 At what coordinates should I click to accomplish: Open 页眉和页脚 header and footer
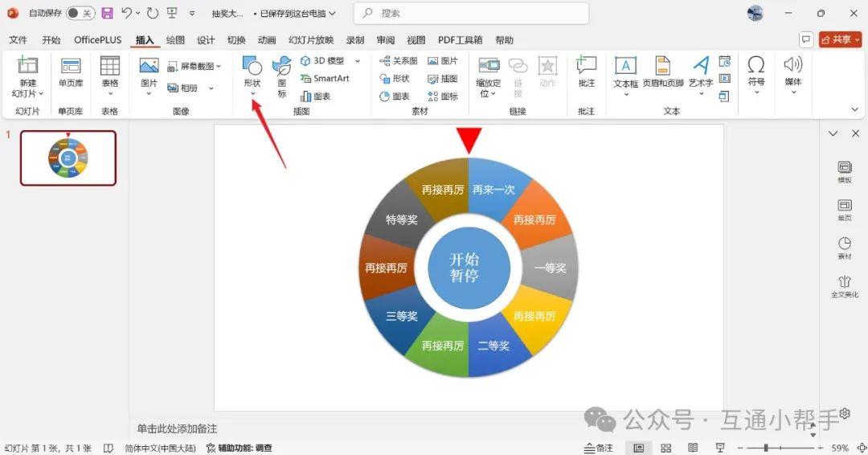[662, 72]
